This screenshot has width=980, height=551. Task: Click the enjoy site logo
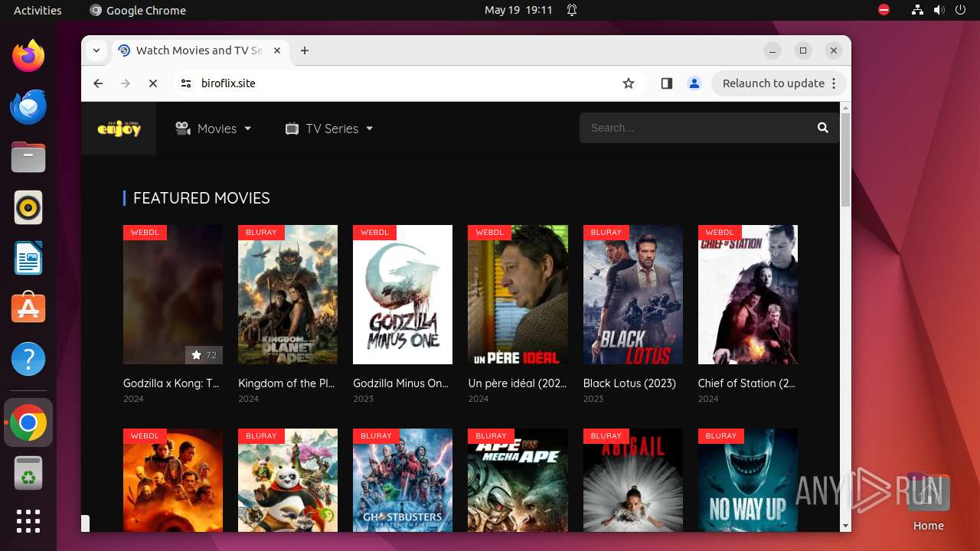click(119, 129)
